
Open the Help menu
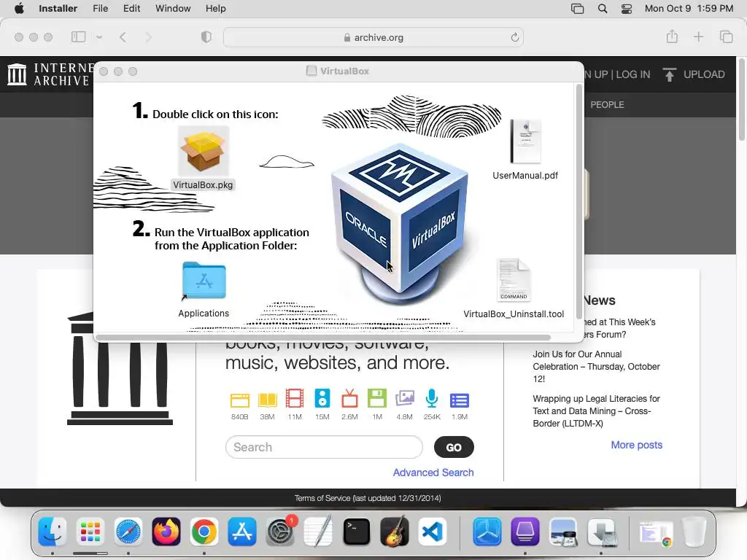pyautogui.click(x=215, y=9)
